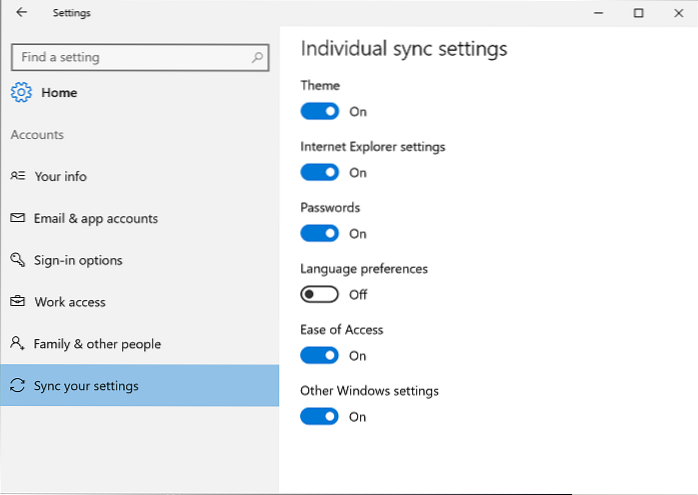Click the Sign-in options key icon
The image size is (698, 495).
pos(17,260)
